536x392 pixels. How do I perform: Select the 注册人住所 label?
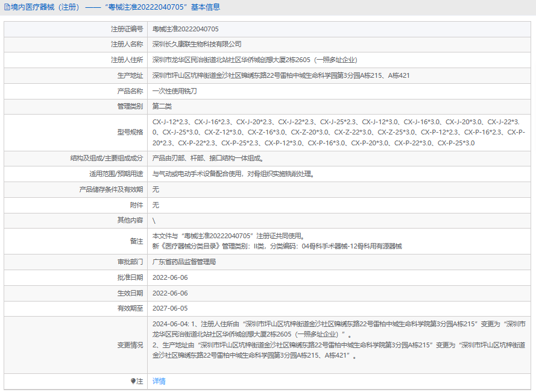click(x=127, y=60)
